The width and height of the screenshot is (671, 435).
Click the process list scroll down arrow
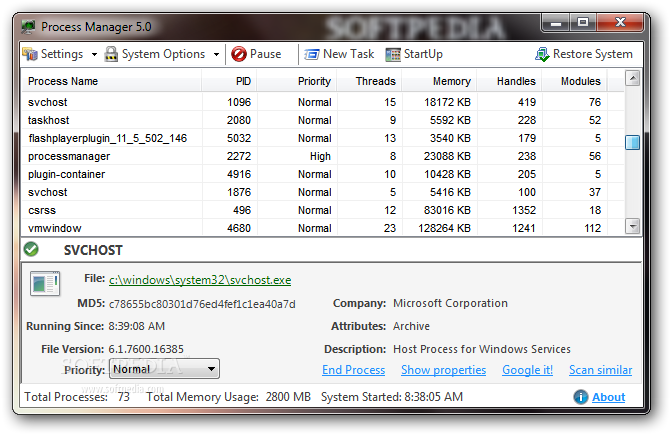[x=632, y=226]
